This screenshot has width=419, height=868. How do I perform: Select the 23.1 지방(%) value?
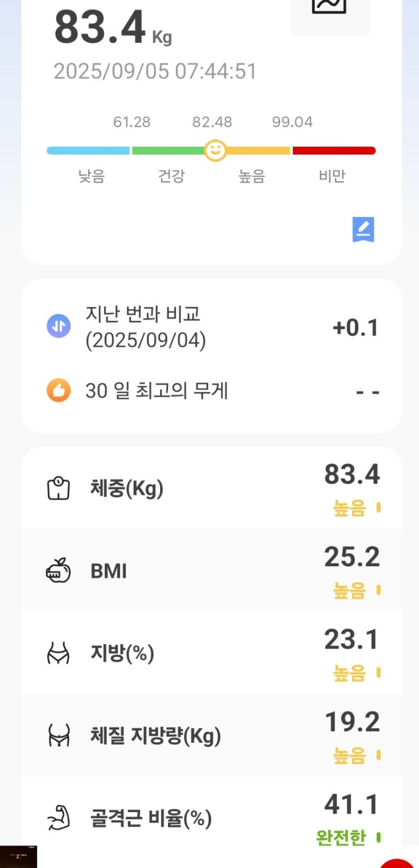pyautogui.click(x=352, y=640)
